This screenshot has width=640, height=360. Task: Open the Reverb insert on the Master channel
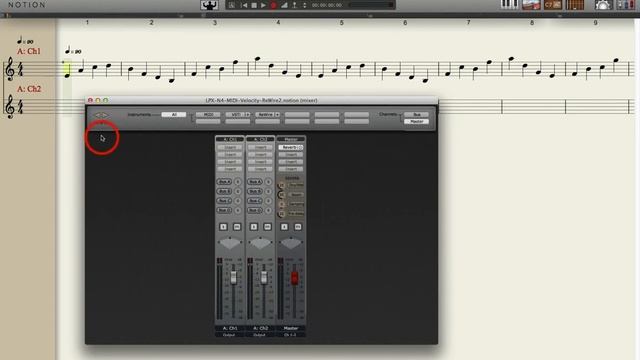click(291, 147)
